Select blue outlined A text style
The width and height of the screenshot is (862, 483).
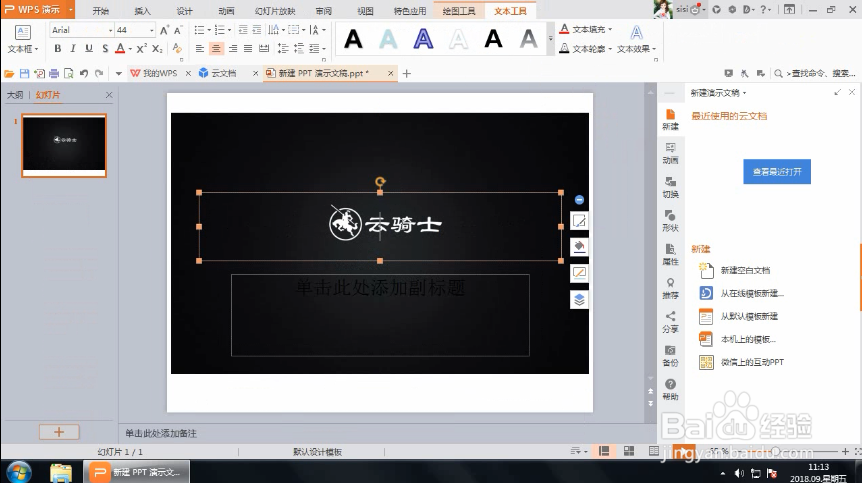pyautogui.click(x=423, y=39)
